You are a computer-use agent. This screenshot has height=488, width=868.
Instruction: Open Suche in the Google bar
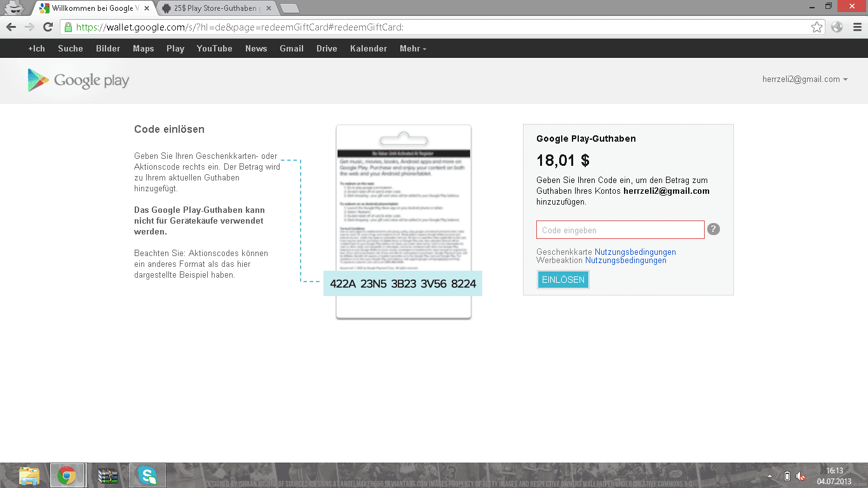coord(71,48)
